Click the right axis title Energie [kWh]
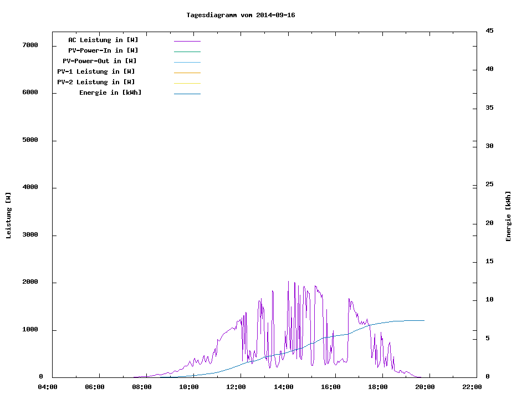The image size is (532, 399). coord(508,216)
